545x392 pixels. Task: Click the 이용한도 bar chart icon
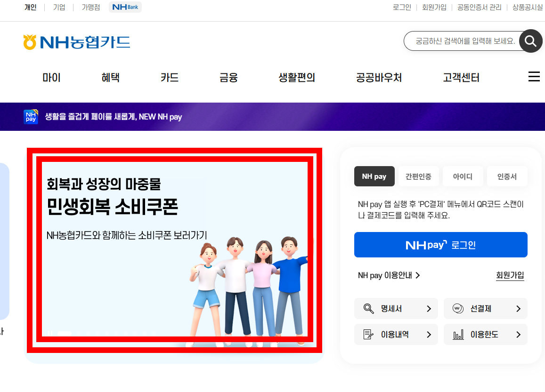[458, 335]
